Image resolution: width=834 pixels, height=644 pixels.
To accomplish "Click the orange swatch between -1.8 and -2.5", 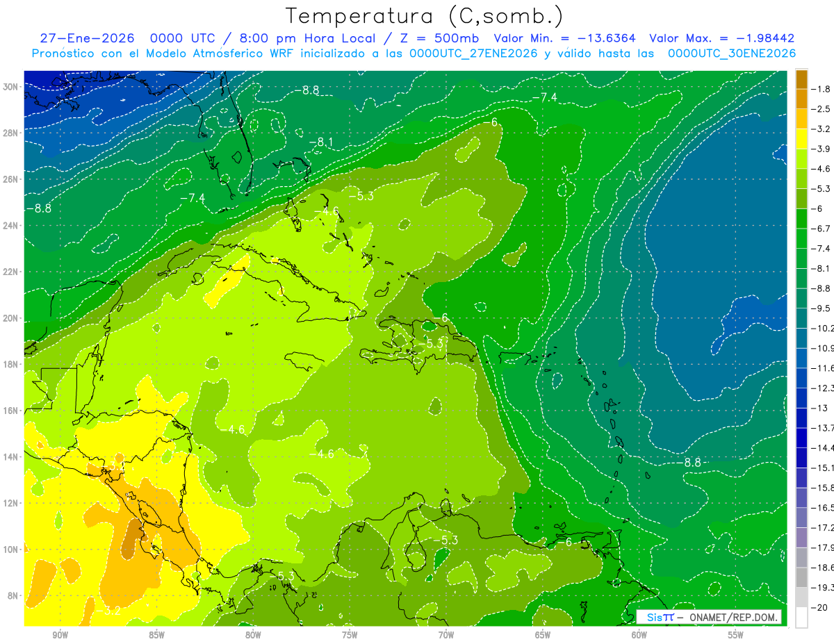I will point(801,99).
